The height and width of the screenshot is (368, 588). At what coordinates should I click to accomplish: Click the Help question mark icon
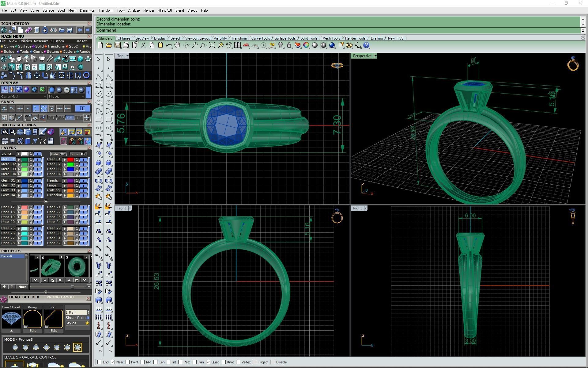tap(366, 45)
